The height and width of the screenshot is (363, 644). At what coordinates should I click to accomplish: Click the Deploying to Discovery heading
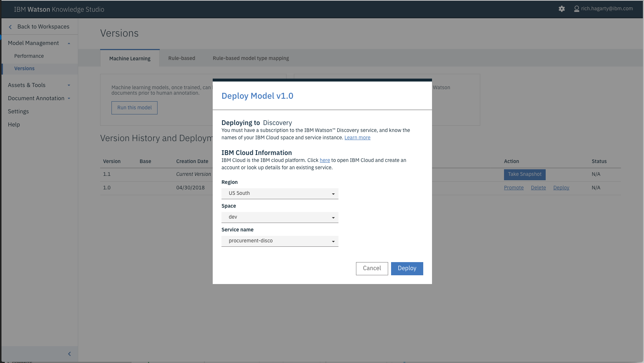257,123
